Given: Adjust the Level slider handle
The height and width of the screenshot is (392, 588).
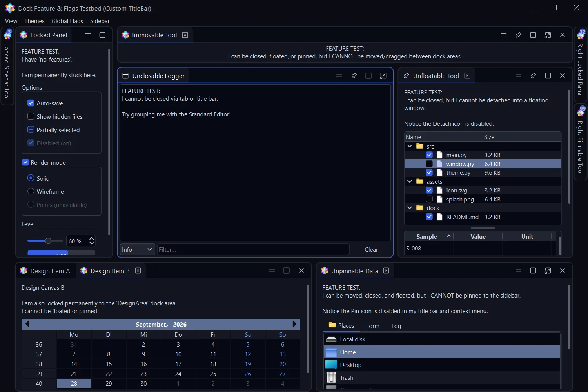Looking at the screenshot, I should 48,241.
